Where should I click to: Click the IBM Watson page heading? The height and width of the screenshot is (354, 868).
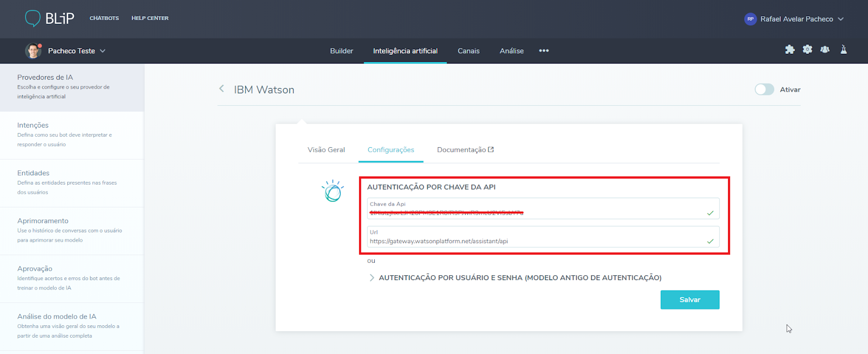pos(264,90)
